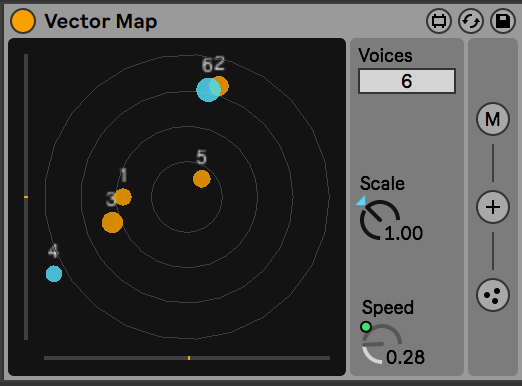Select orange voice dot labeled 5
This screenshot has height=386, width=522.
pos(202,179)
